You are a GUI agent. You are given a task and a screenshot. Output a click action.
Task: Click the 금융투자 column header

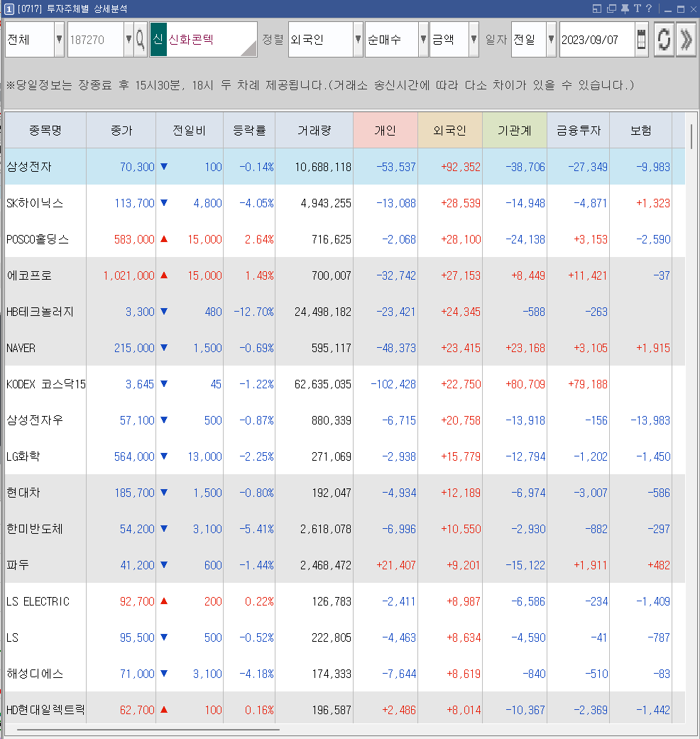(579, 130)
